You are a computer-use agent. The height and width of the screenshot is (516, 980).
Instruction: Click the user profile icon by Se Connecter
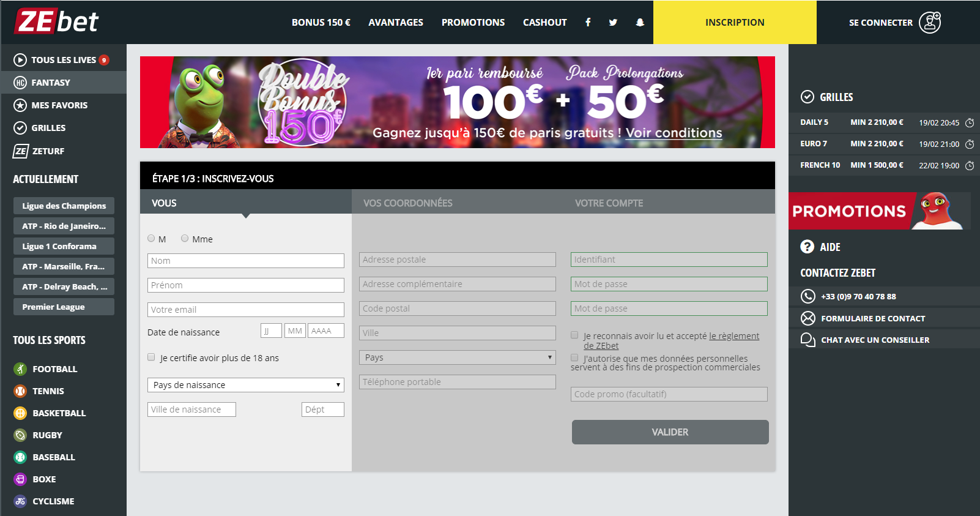tap(929, 23)
